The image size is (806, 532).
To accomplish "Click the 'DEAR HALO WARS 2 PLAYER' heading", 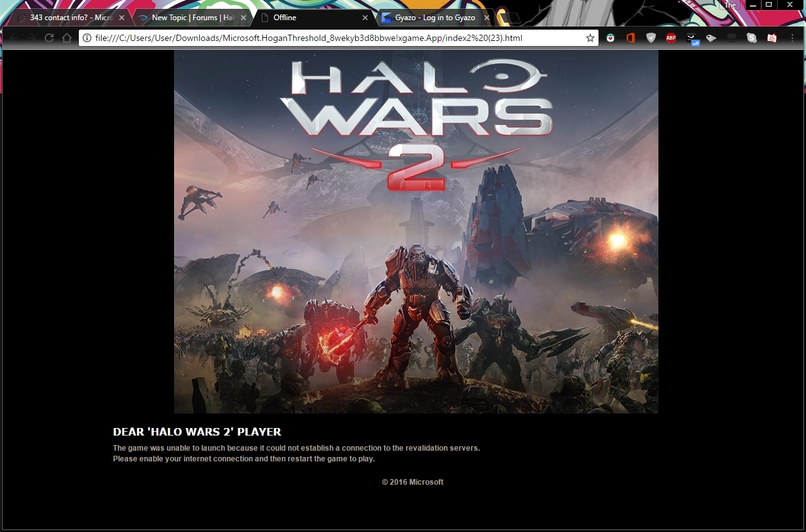I will click(x=197, y=432).
